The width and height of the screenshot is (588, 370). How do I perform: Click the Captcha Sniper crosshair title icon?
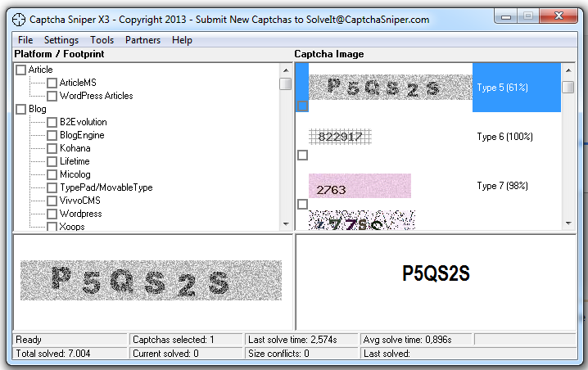[x=18, y=19]
